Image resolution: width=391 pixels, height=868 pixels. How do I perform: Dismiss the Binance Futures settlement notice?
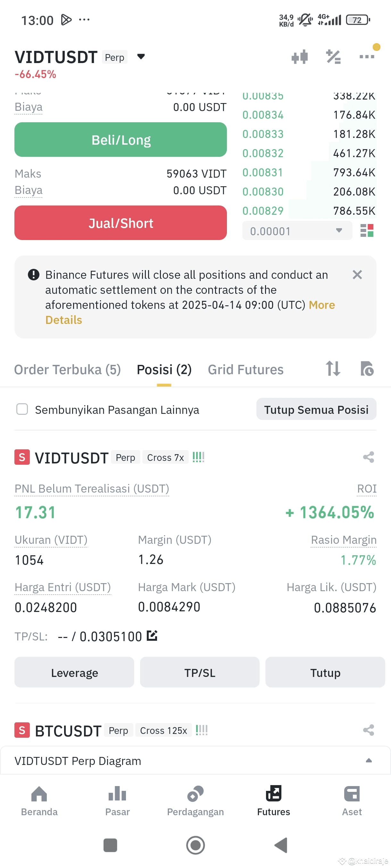point(357,275)
